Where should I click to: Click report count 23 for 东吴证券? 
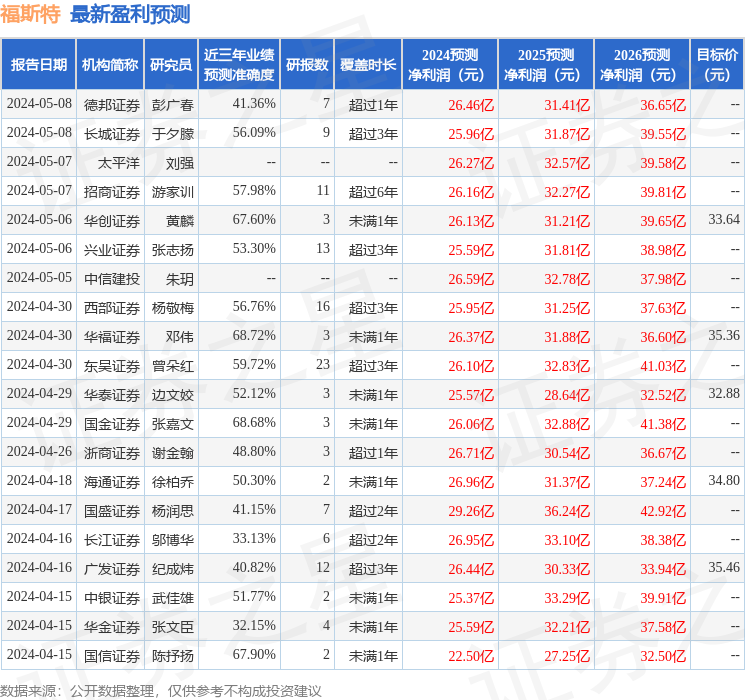pos(323,364)
